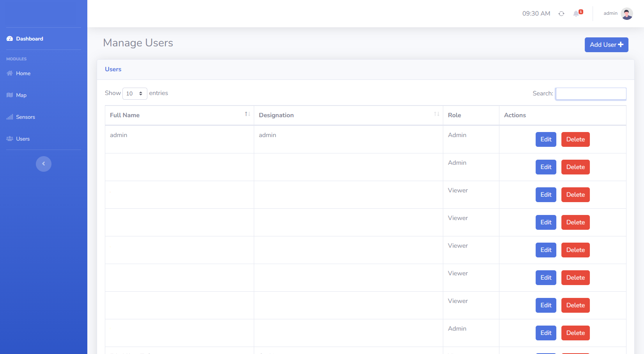Delete the admin user row
Screen dimensions: 644x354
pos(575,139)
